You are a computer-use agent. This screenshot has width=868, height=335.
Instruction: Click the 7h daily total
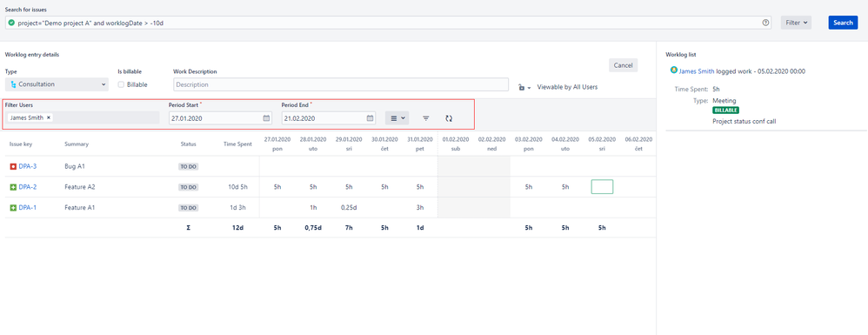(x=349, y=228)
